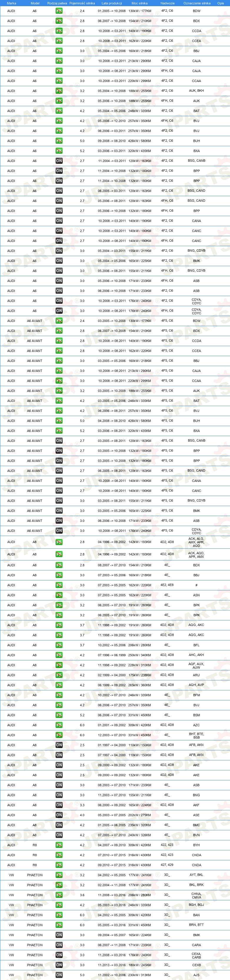The width and height of the screenshot is (230, 980).
Task: Click diesel ON icon in A8 BVN row
Action: click(x=59, y=835)
